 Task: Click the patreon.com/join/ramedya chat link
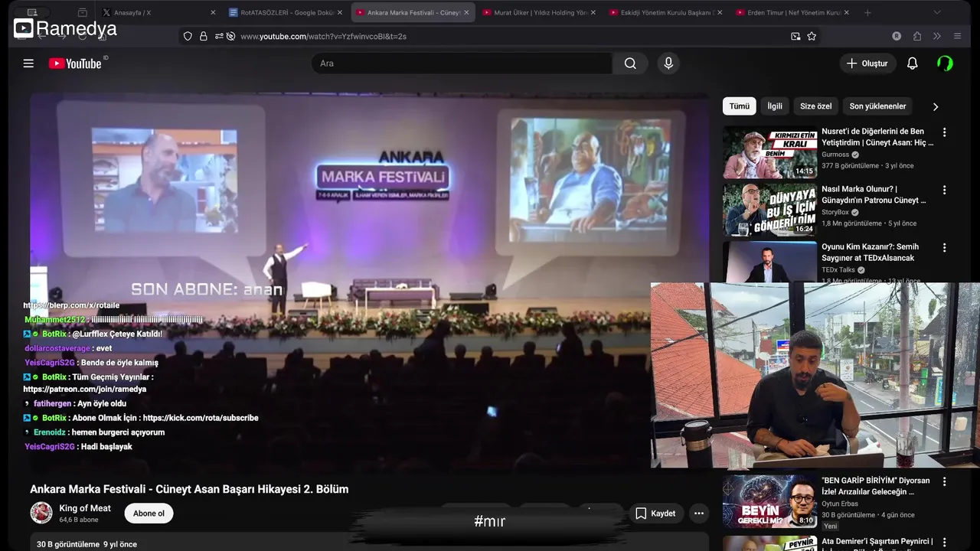tap(85, 390)
